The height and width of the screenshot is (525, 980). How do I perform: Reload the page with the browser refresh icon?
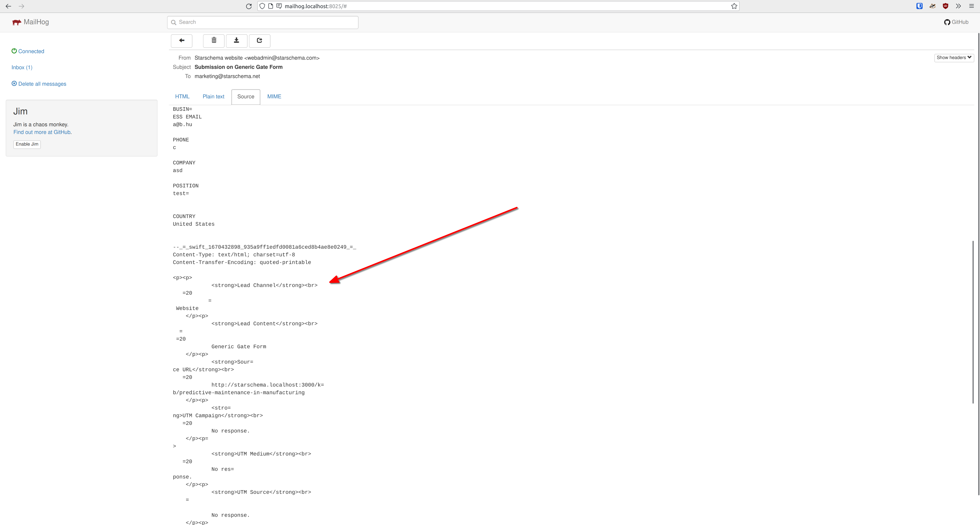(x=248, y=6)
